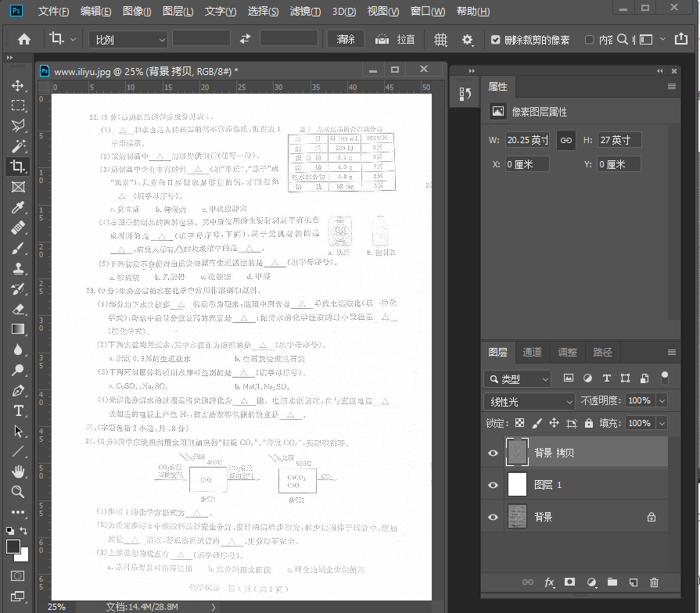
Task: Swap width and height crop values
Action: pyautogui.click(x=245, y=39)
